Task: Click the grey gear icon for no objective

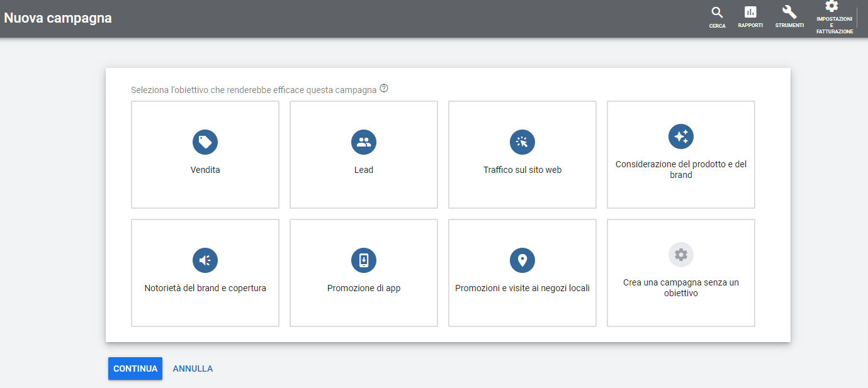Action: click(x=681, y=255)
